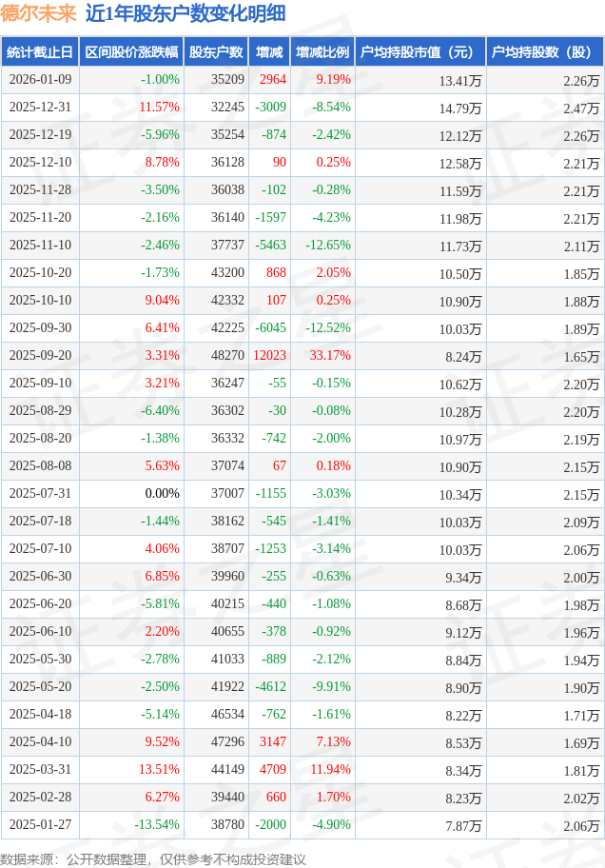Click the 户均持股市值（元） header
The width and height of the screenshot is (605, 868).
click(419, 52)
